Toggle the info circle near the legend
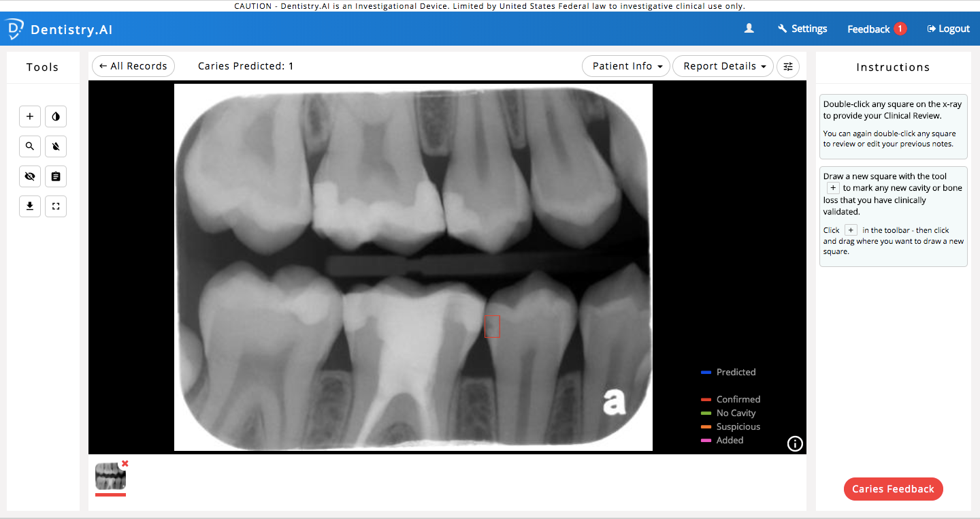 tap(795, 443)
